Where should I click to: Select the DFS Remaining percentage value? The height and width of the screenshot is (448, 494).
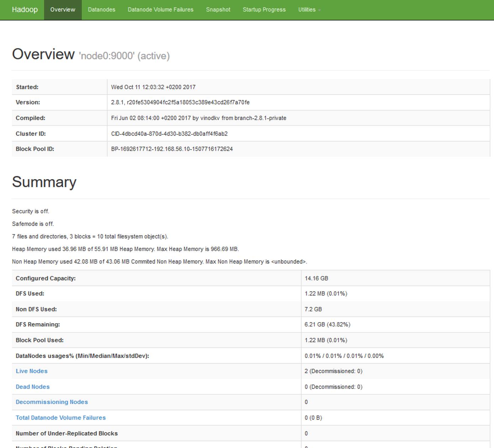click(327, 324)
